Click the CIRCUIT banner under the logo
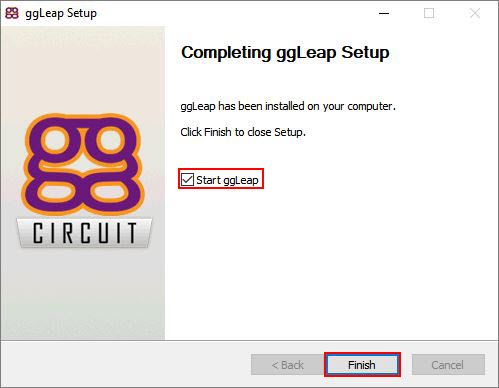The image size is (499, 388). (84, 233)
